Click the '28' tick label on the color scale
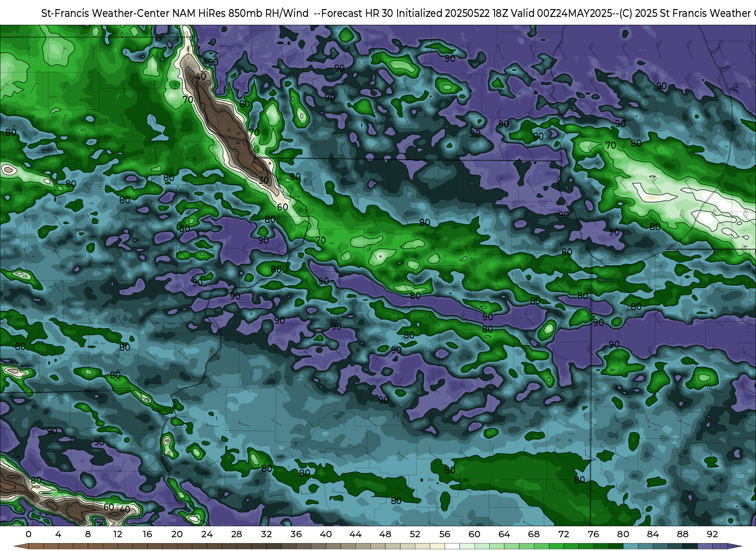The image size is (756, 551). coord(237,534)
